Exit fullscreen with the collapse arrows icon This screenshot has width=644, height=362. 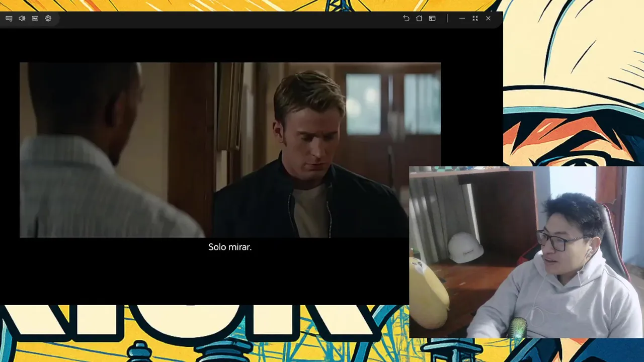(x=475, y=18)
